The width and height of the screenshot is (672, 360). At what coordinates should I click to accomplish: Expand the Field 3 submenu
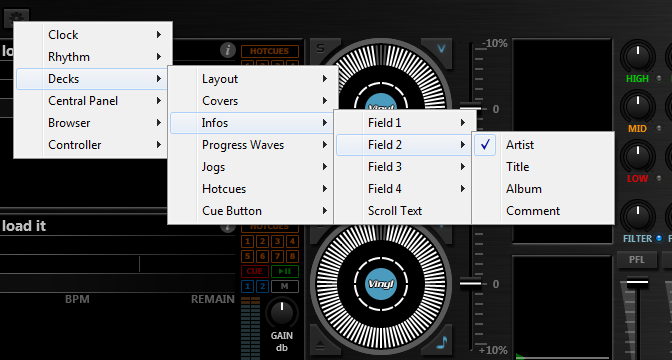coord(405,167)
